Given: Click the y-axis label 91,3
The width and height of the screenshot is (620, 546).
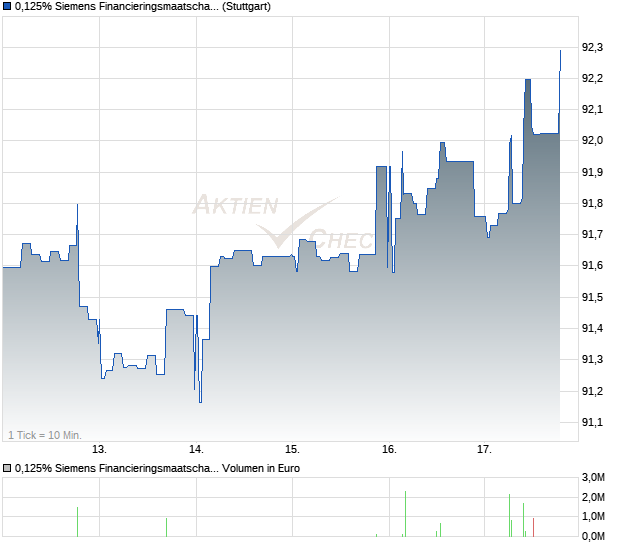Looking at the screenshot, I should click(x=592, y=359).
